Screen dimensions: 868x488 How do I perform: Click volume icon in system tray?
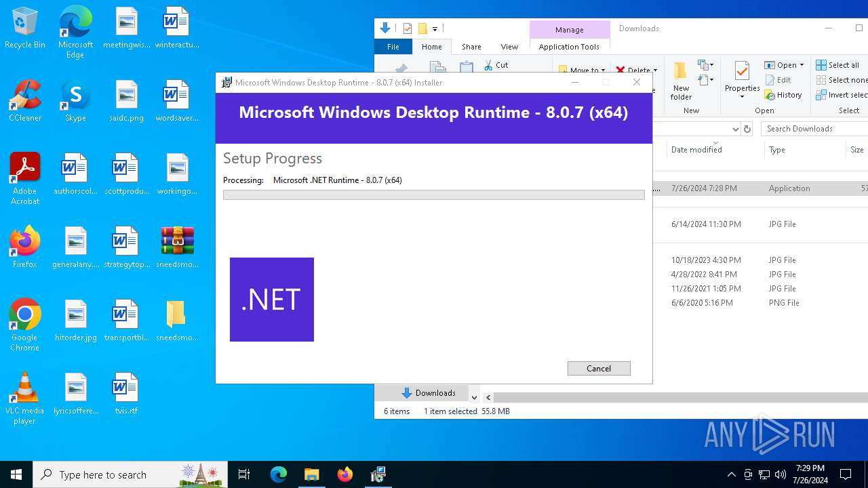[x=780, y=474]
